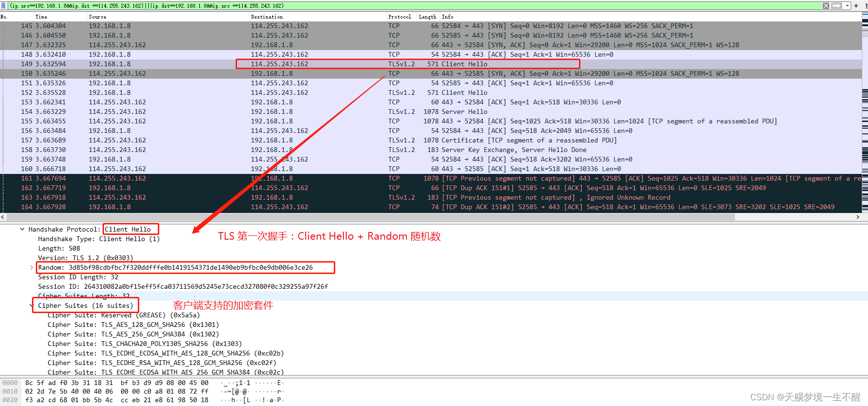Click hex dump row at offset 0010
Viewport: 868px width, 406px height.
[143, 391]
